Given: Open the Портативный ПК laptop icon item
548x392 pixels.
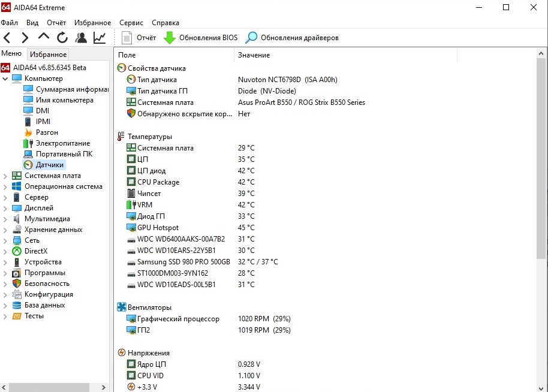Looking at the screenshot, I should tap(28, 154).
